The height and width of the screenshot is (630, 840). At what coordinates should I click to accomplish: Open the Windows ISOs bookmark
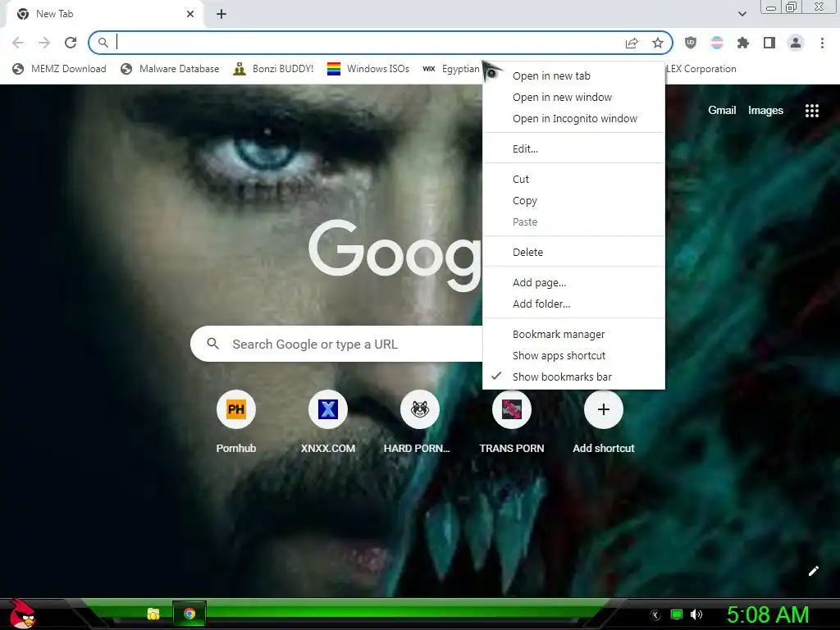coord(368,69)
